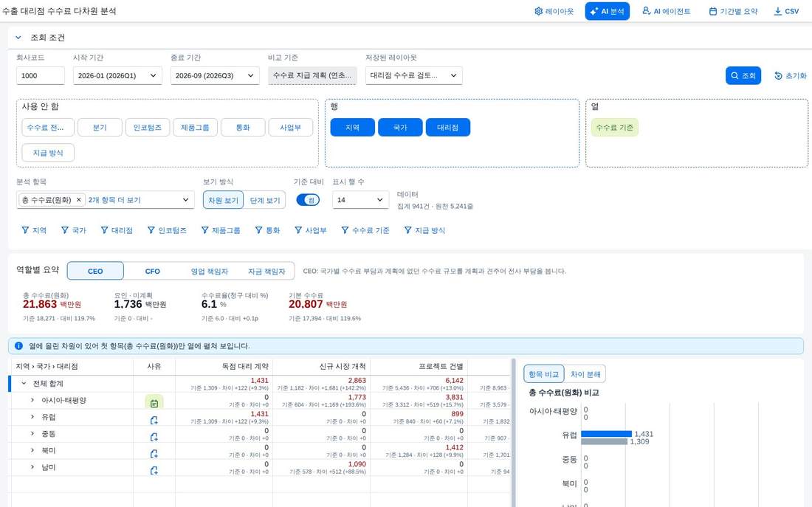The height and width of the screenshot is (507, 812).
Task: Expand the 북미 row
Action: (32, 451)
